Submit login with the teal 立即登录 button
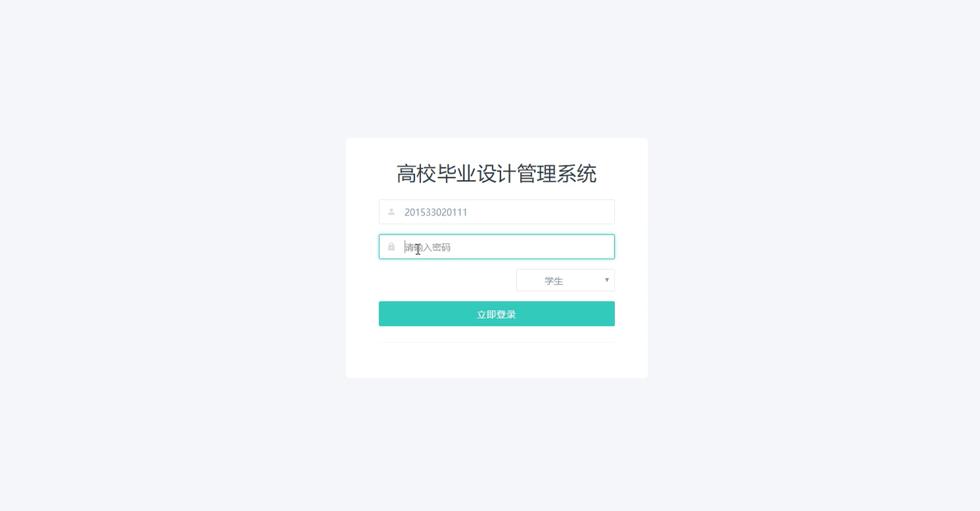This screenshot has width=980, height=511. (x=497, y=314)
